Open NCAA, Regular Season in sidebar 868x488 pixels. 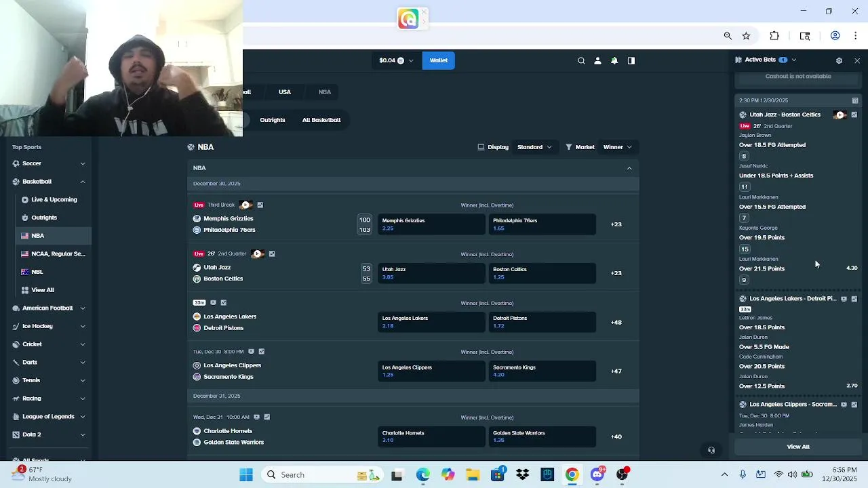tap(53, 253)
